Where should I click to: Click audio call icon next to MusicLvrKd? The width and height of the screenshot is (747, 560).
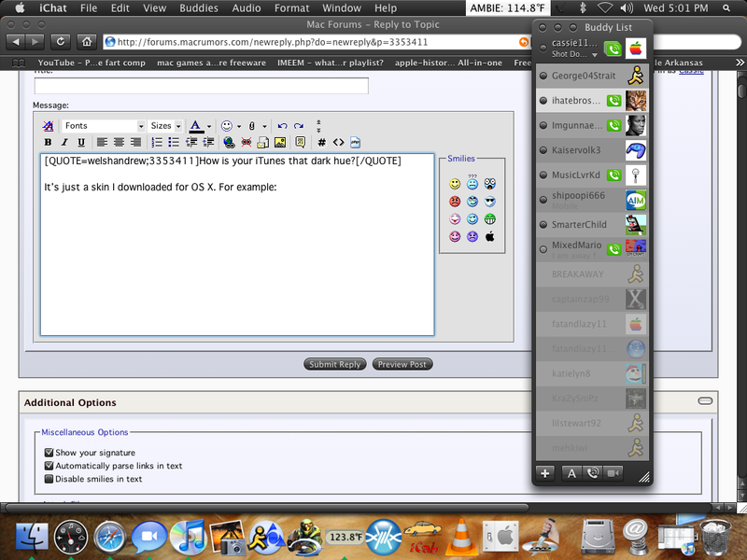pyautogui.click(x=613, y=175)
